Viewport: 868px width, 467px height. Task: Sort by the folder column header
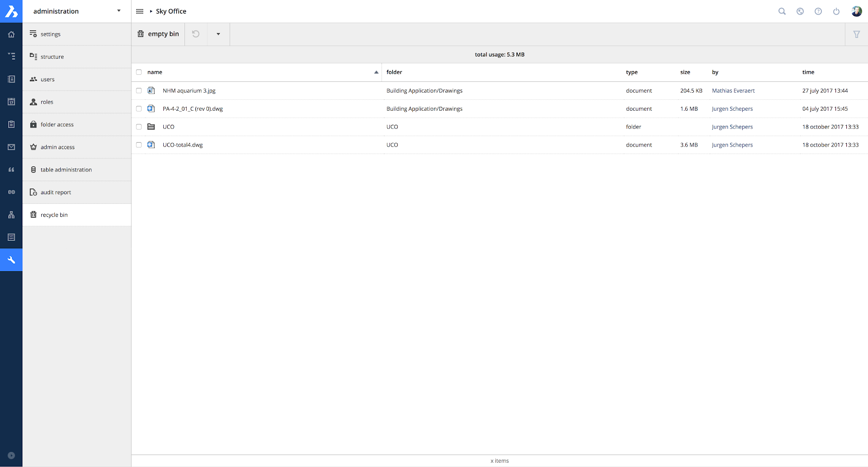[x=394, y=72]
